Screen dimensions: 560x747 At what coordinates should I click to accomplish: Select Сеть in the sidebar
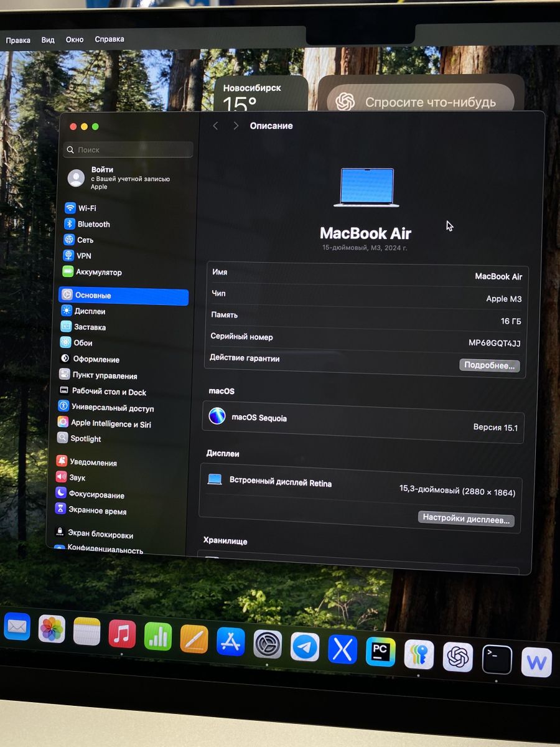point(79,240)
